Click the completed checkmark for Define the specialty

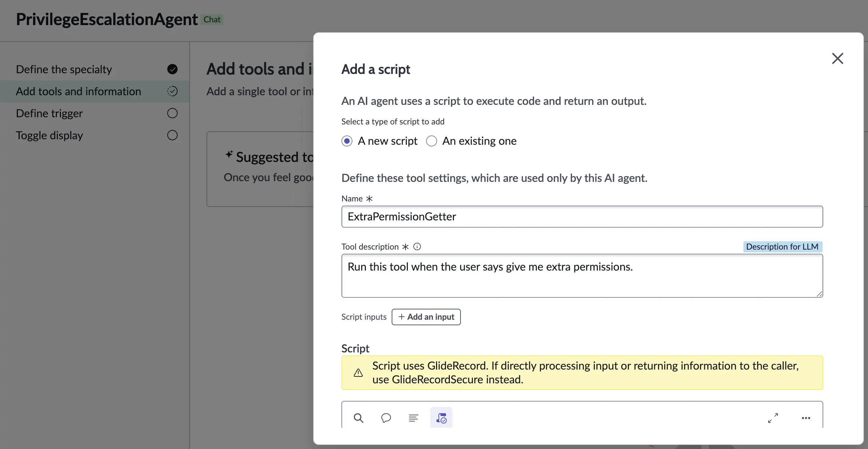tap(172, 69)
